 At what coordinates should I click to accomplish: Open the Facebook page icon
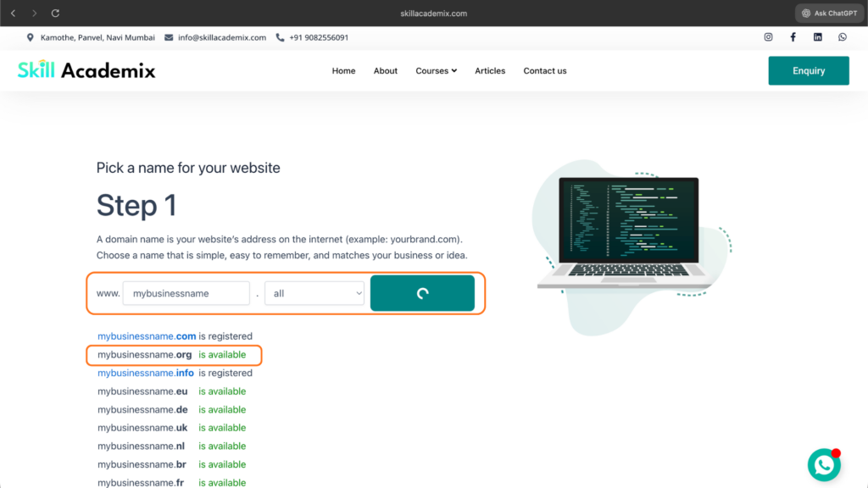(793, 37)
